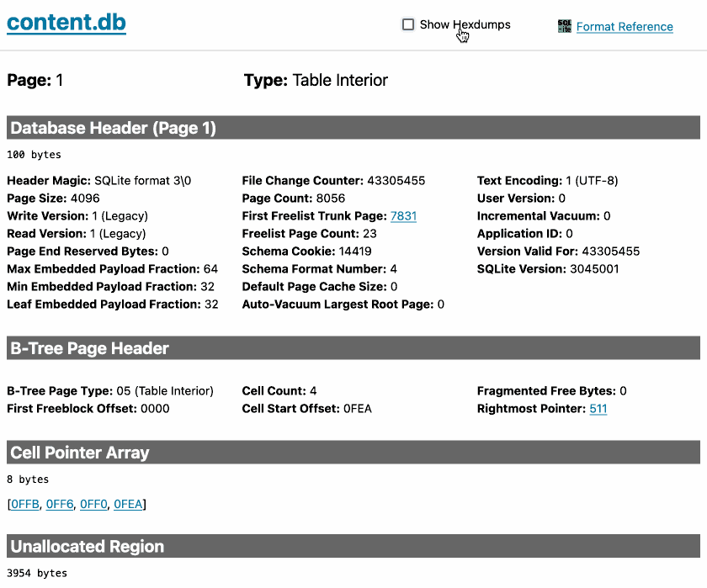
Task: Select the '8 bytes' cell pointer size text
Action: (x=28, y=479)
